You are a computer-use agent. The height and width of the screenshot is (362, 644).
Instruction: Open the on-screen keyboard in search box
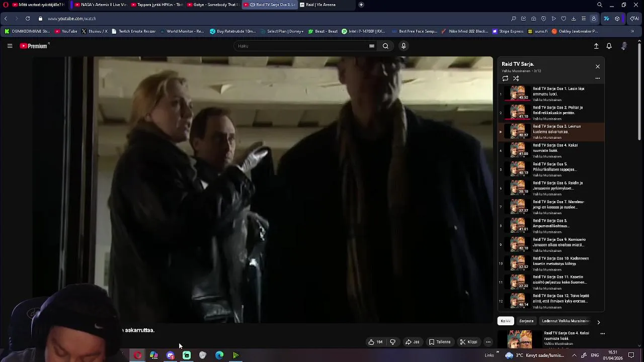[372, 46]
